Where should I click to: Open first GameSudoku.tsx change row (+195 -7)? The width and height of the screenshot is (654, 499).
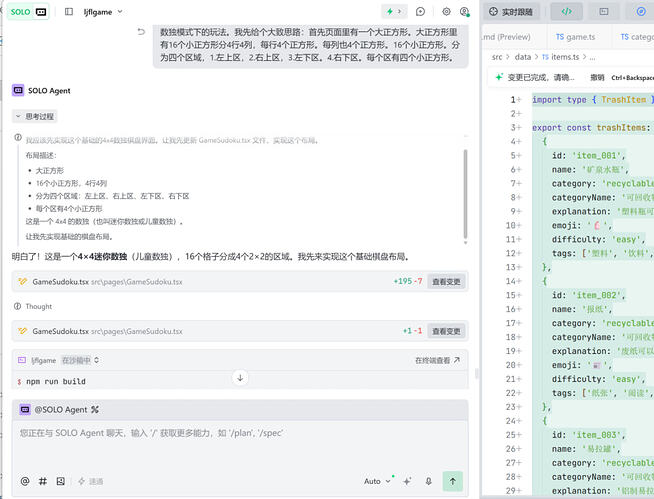point(240,282)
